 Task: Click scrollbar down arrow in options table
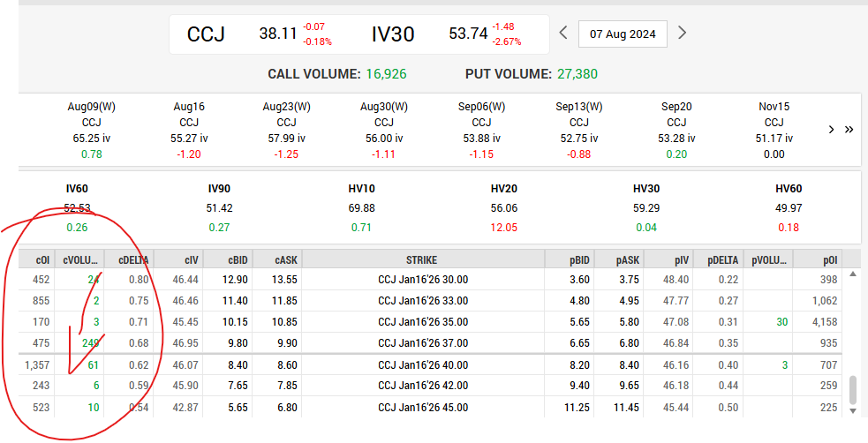(x=853, y=411)
